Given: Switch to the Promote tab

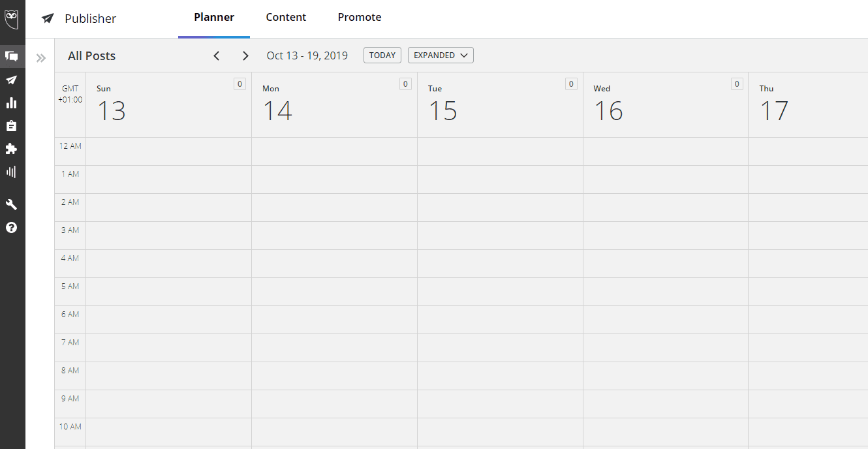Looking at the screenshot, I should [360, 18].
